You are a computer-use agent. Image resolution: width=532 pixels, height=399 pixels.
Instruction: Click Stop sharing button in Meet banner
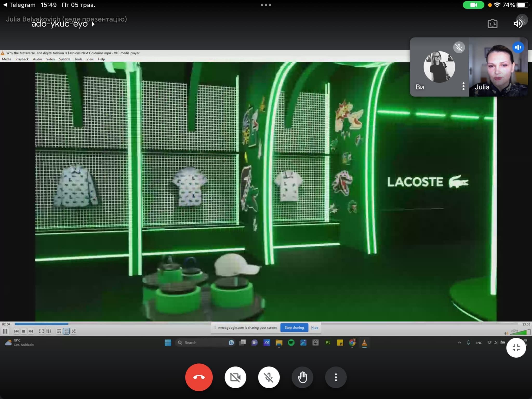(x=294, y=328)
